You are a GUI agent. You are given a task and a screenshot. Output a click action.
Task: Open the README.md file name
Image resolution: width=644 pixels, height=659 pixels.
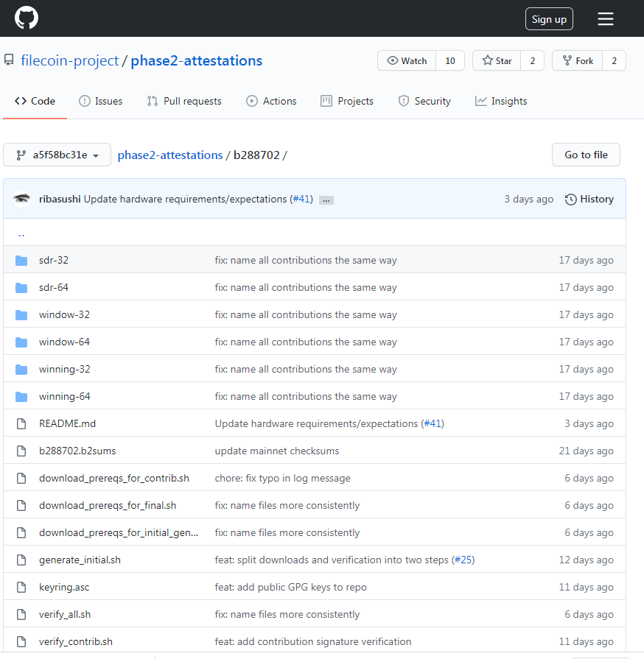point(67,423)
